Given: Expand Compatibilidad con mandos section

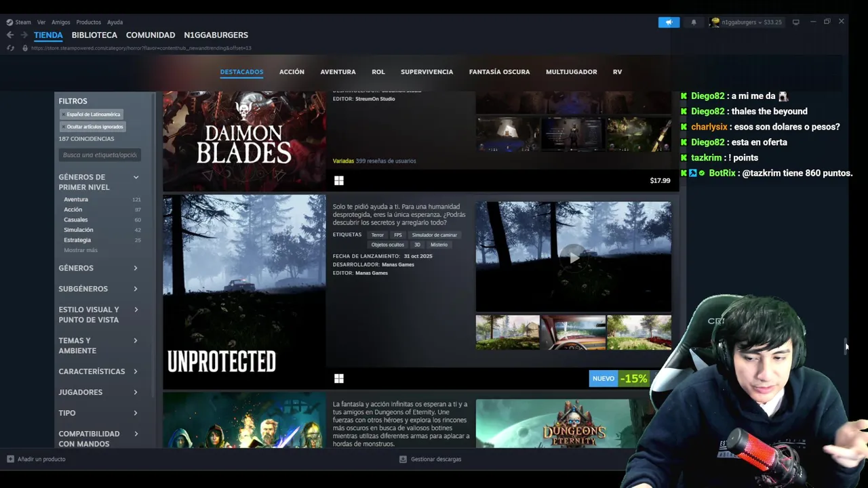Looking at the screenshot, I should pos(136,434).
